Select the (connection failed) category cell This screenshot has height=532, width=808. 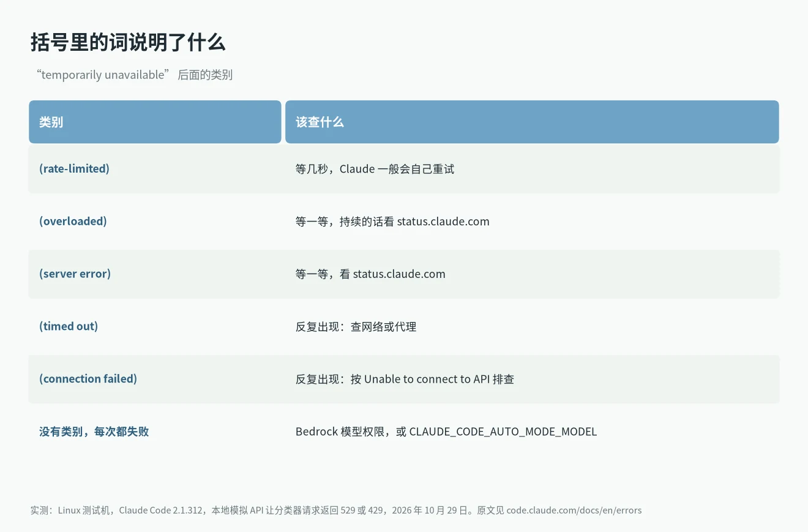click(88, 379)
